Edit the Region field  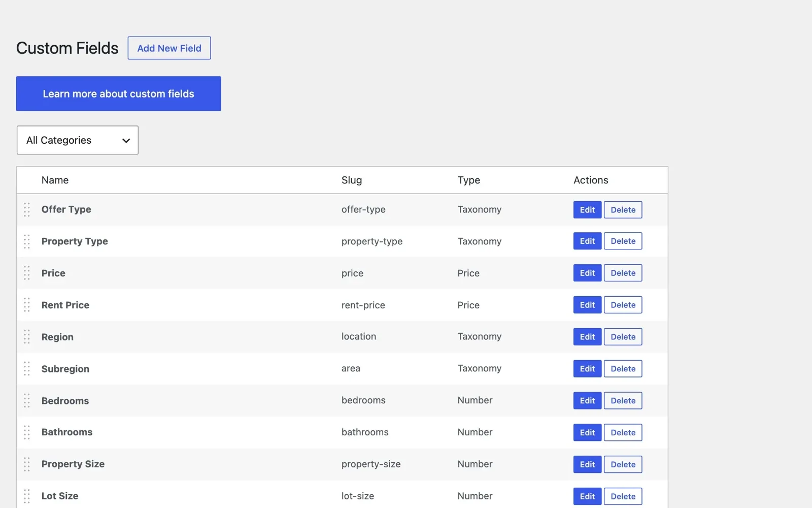(587, 337)
